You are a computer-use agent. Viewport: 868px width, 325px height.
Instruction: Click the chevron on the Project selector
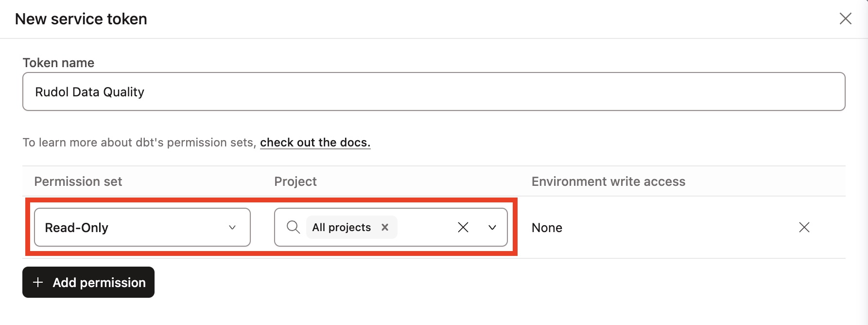click(492, 227)
